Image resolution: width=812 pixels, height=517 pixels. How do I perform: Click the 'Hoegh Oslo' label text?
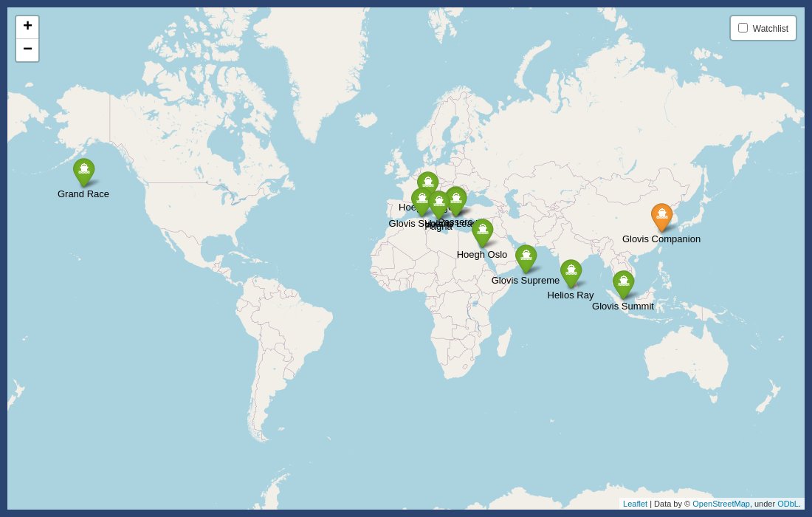tap(481, 254)
